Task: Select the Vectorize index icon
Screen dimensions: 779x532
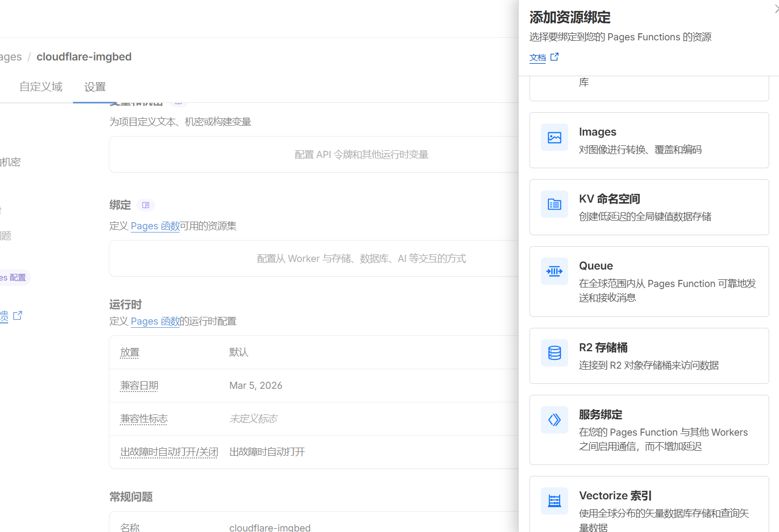Action: [x=554, y=501]
